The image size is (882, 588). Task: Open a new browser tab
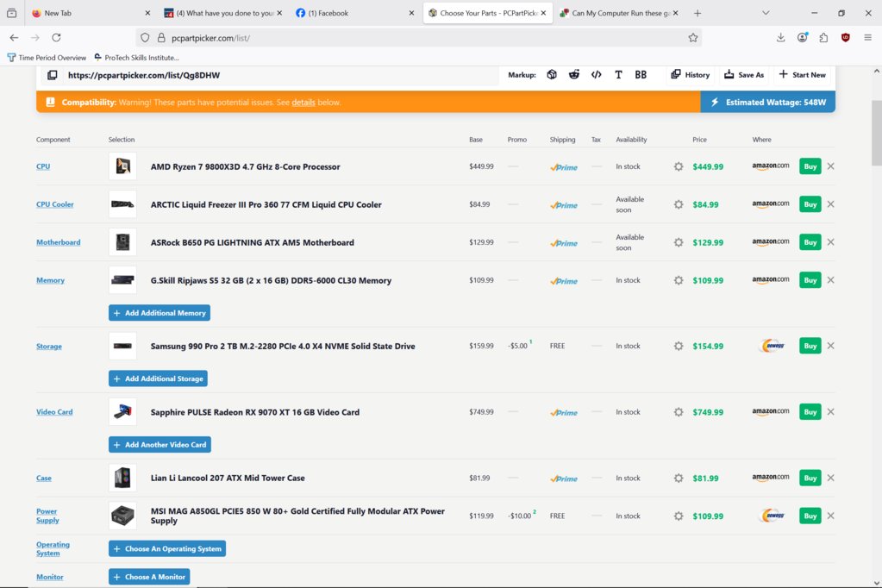697,13
